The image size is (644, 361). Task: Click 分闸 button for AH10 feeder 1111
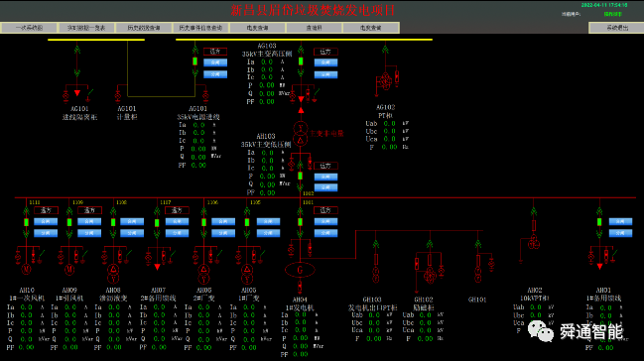[x=46, y=233]
